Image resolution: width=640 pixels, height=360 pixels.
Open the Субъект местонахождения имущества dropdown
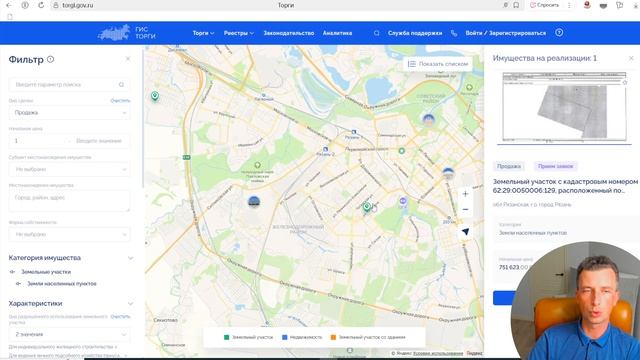(x=69, y=169)
